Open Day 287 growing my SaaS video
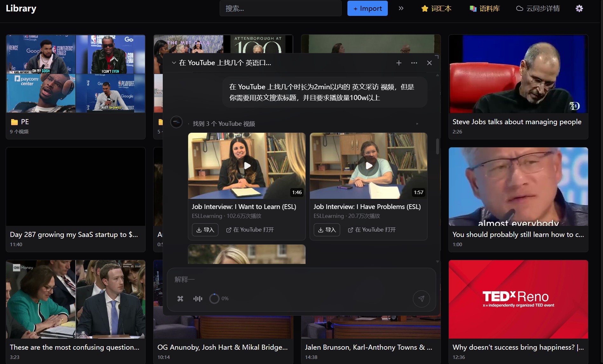603x364 pixels. (76, 199)
